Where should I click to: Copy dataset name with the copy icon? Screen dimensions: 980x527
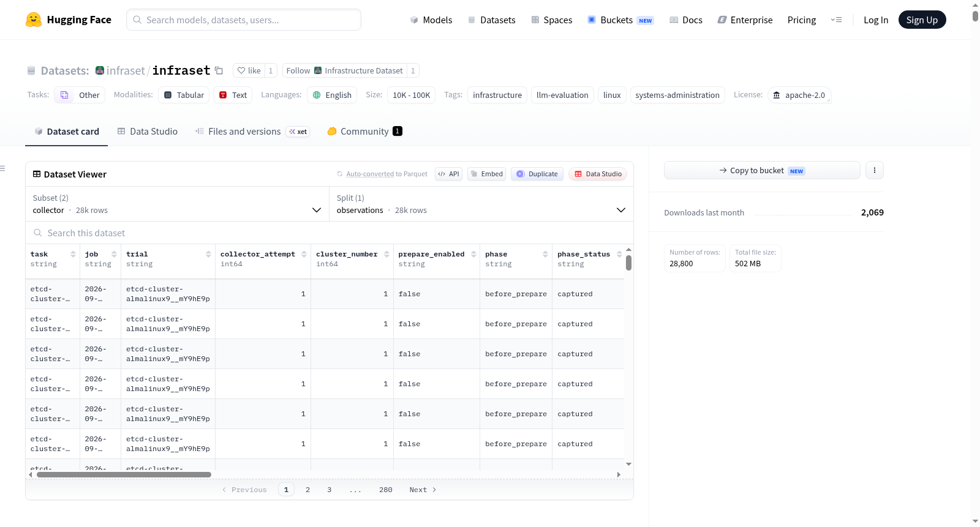pyautogui.click(x=219, y=71)
